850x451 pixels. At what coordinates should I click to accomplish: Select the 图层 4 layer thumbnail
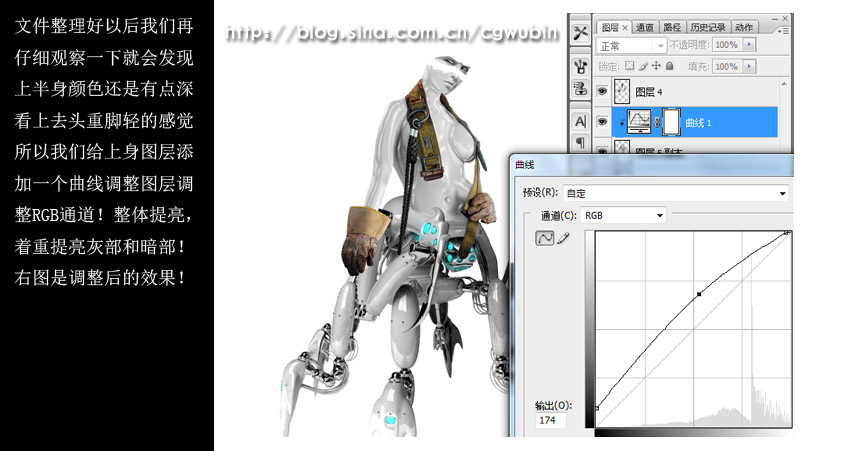pyautogui.click(x=622, y=92)
